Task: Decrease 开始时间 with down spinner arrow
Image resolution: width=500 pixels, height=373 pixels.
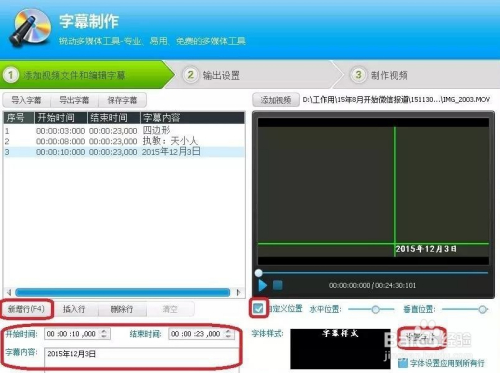Action: [104, 337]
